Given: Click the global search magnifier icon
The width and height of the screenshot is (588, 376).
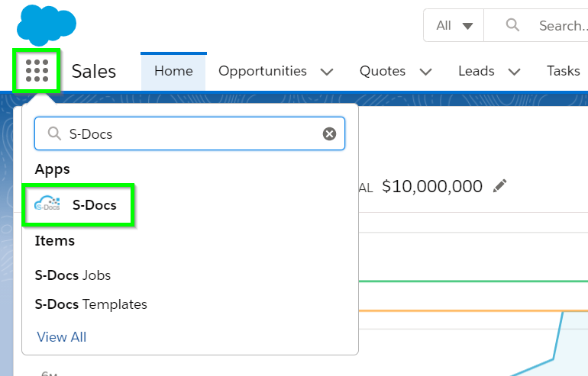Looking at the screenshot, I should tap(512, 25).
